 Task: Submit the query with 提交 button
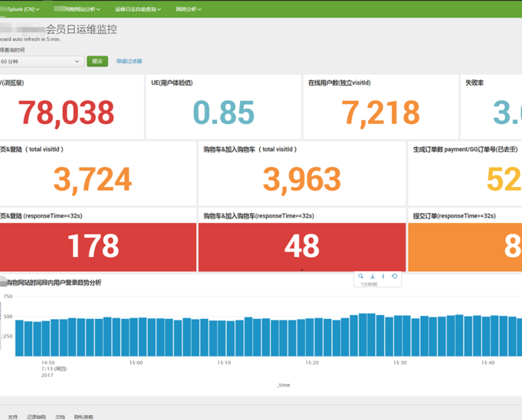pyautogui.click(x=97, y=61)
